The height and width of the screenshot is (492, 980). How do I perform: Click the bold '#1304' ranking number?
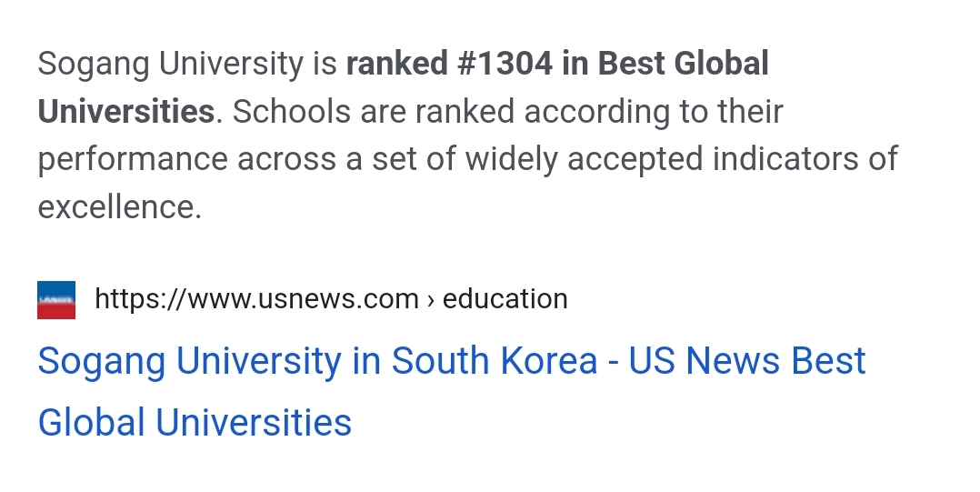[x=505, y=64]
